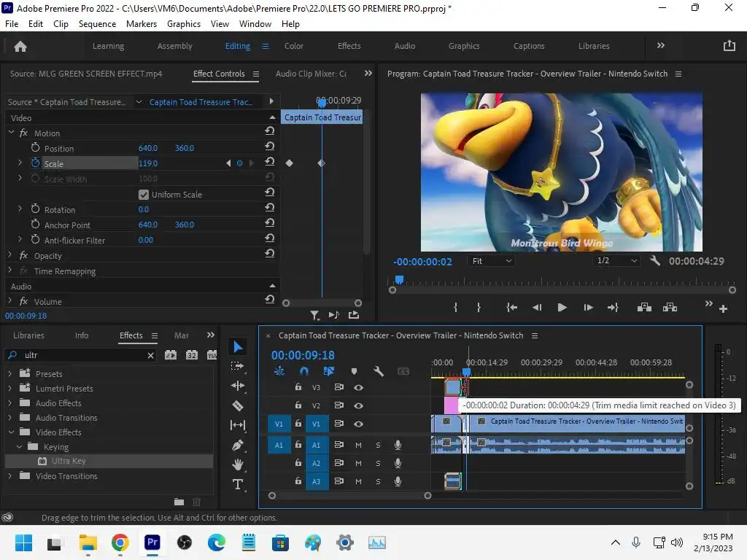Select the Ripple Edit tool
This screenshot has height=560, width=747.
tap(237, 386)
